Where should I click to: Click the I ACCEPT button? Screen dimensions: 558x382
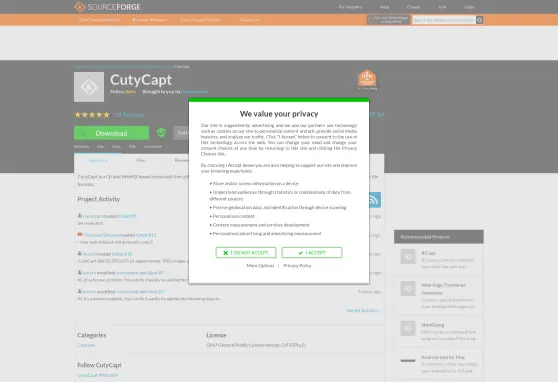pyautogui.click(x=312, y=252)
